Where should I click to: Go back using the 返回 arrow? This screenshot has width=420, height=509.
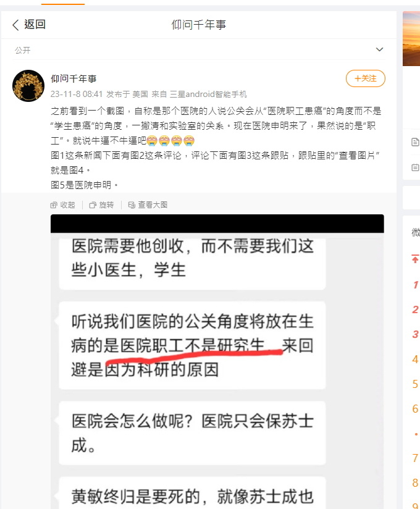(x=28, y=25)
